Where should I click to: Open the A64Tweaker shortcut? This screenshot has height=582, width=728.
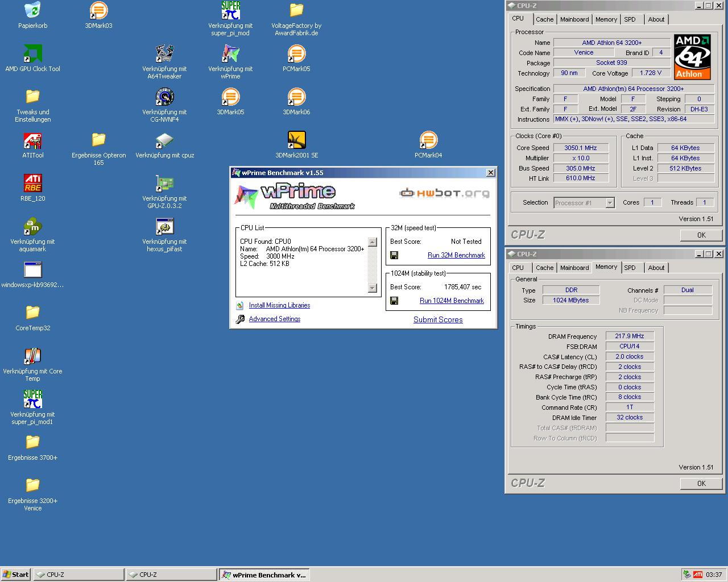(x=164, y=53)
